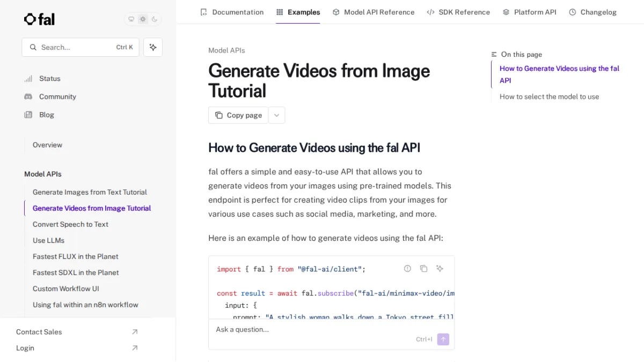Switch to the Model API Reference tab
The width and height of the screenshot is (644, 362).
[x=374, y=12]
